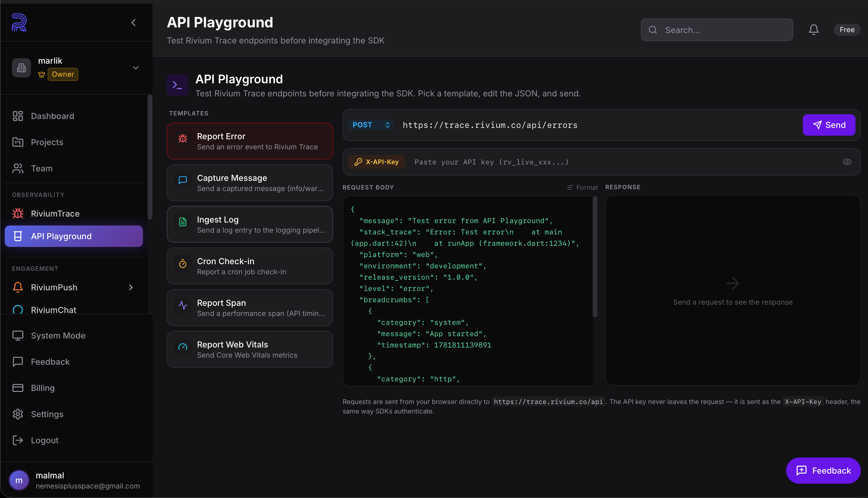Click the Ingest Log document icon
This screenshot has height=498, width=868.
click(183, 222)
